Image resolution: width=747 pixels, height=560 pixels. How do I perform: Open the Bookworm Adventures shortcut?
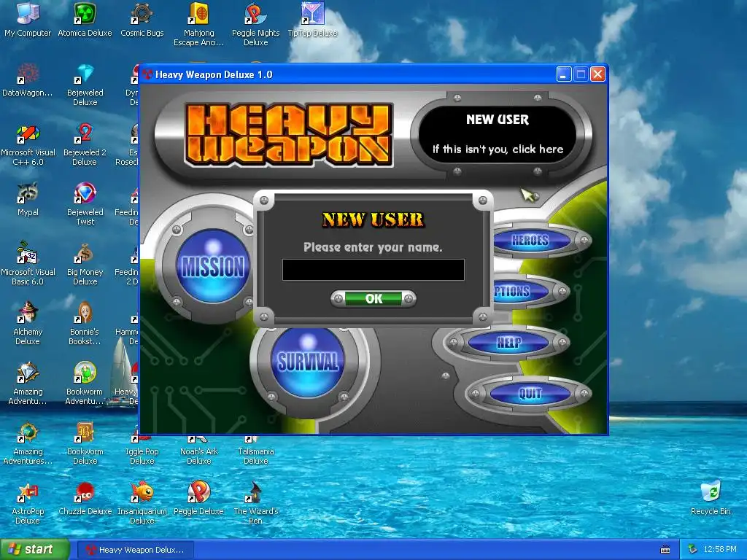(85, 384)
